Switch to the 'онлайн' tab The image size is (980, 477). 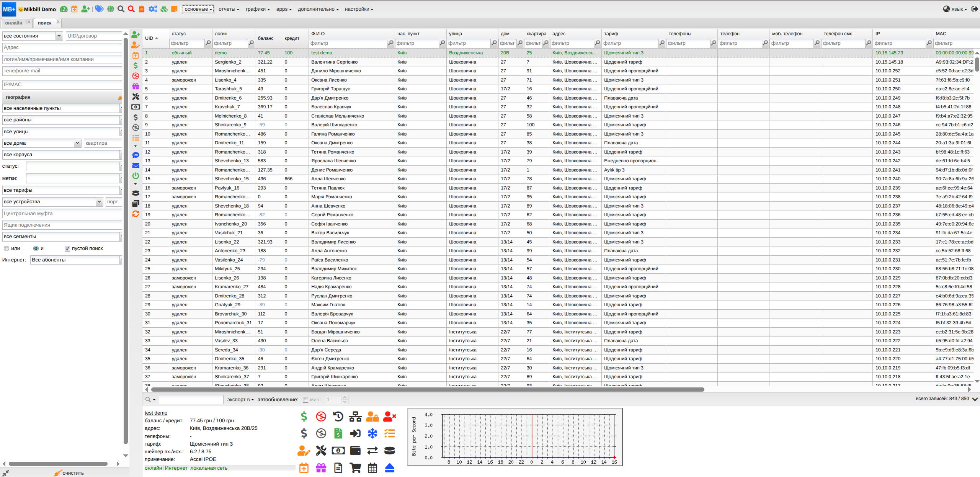coord(14,23)
